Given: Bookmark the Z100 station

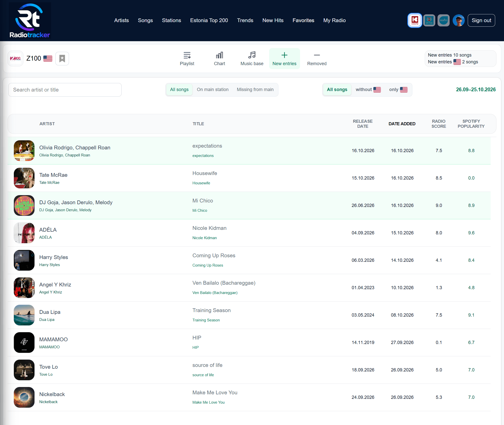Looking at the screenshot, I should [x=62, y=58].
